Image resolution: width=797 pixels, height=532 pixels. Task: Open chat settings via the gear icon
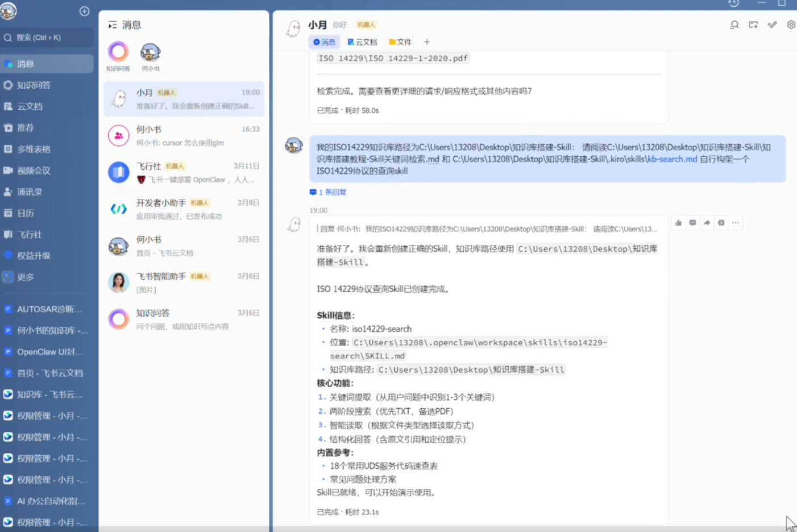point(791,25)
